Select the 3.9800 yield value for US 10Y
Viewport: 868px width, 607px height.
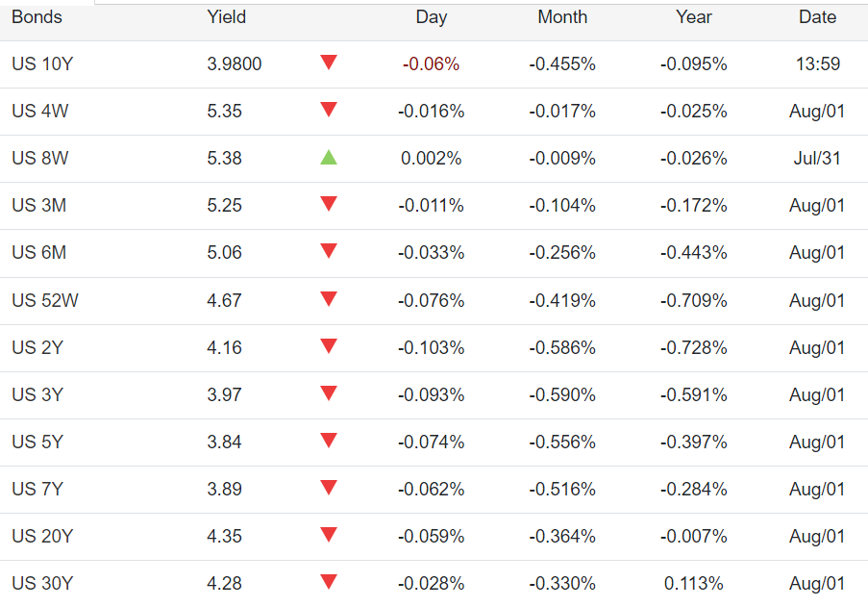pos(235,63)
